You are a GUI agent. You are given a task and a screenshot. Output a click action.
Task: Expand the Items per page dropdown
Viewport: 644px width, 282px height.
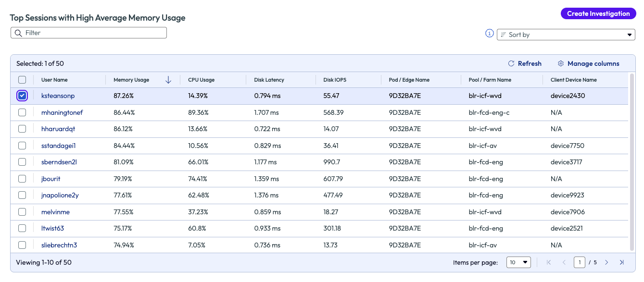click(518, 262)
